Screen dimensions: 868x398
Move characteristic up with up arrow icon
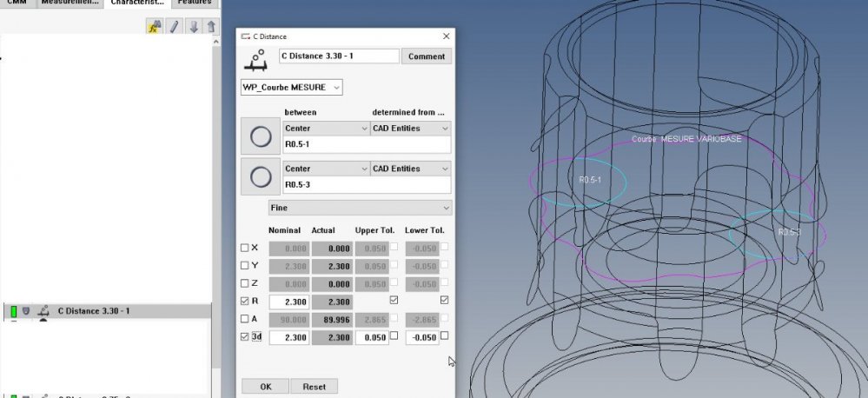211,26
